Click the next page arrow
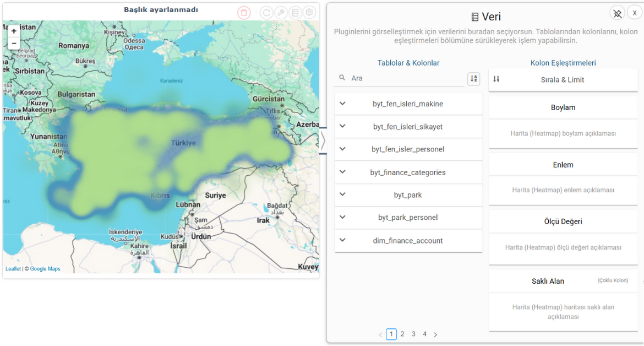The width and height of the screenshot is (644, 346). tap(435, 334)
